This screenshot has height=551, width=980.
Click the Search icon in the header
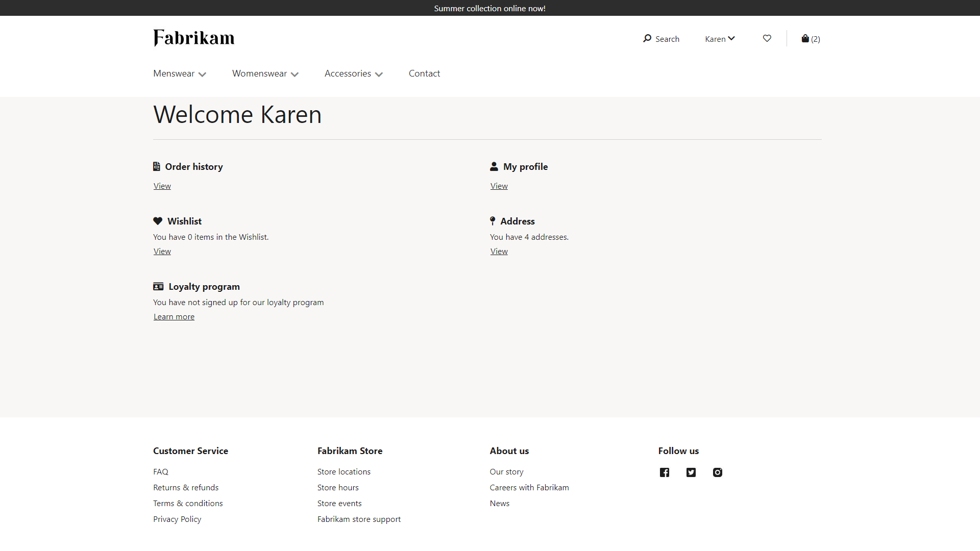tap(647, 38)
